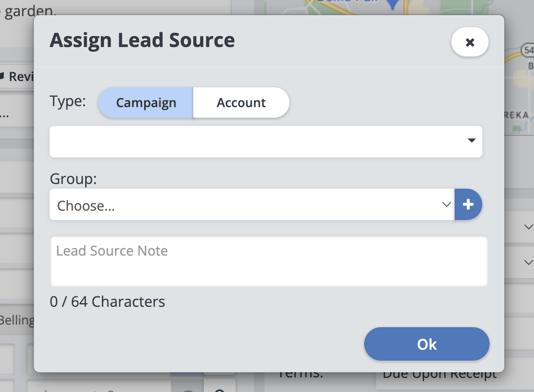Switch lead source type to Account
The height and width of the screenshot is (392, 534).
point(241,102)
